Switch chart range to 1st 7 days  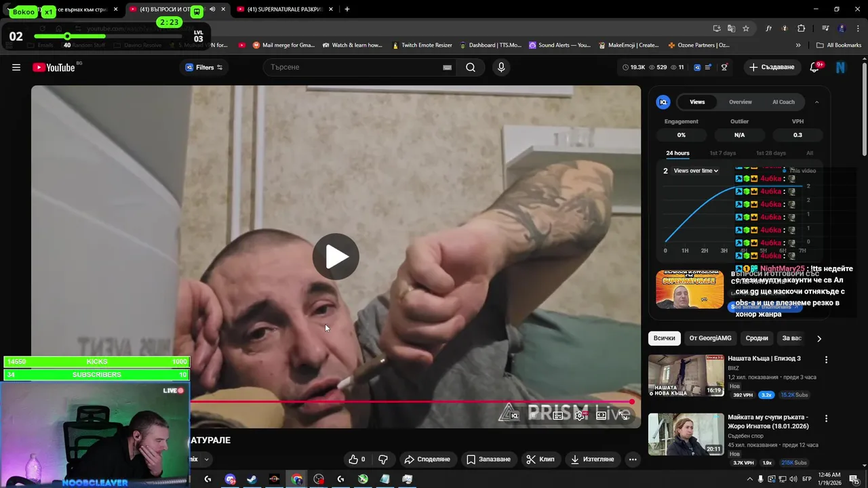tap(723, 153)
